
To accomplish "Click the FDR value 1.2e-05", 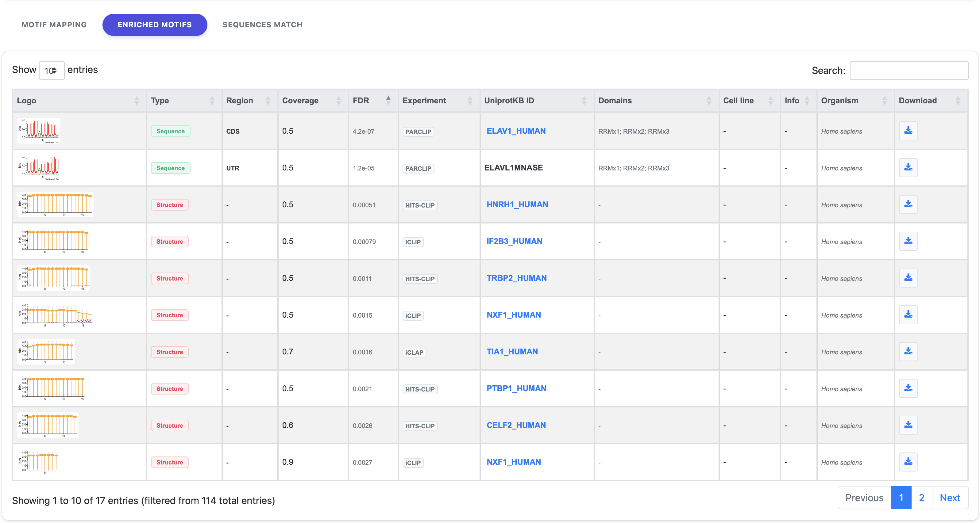I will pyautogui.click(x=363, y=168).
